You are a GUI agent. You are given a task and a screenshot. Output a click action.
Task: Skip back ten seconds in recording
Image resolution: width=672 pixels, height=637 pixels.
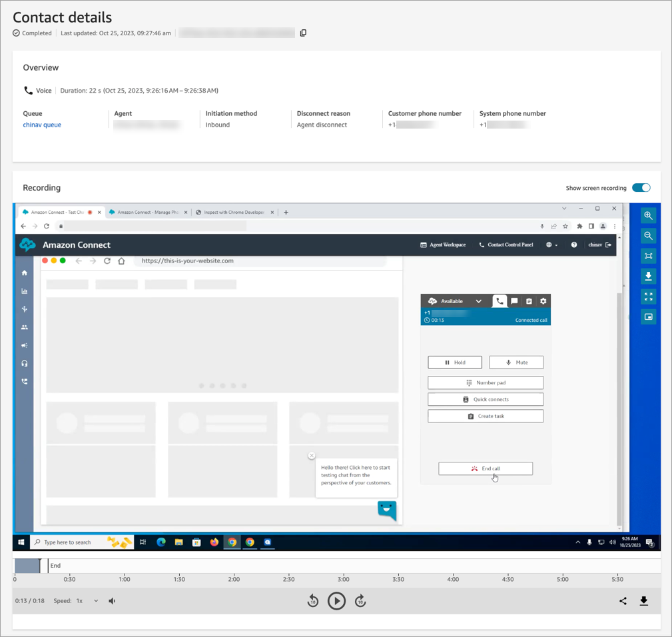(x=312, y=601)
